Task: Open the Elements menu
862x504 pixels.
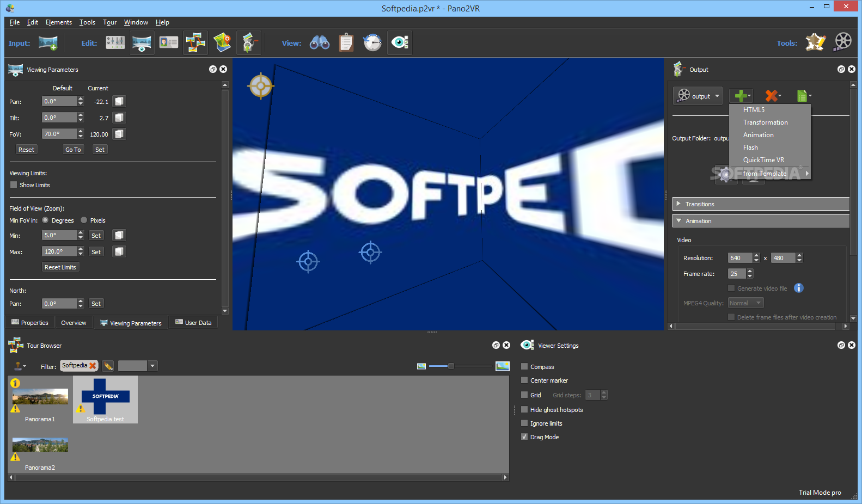Action: coord(58,22)
